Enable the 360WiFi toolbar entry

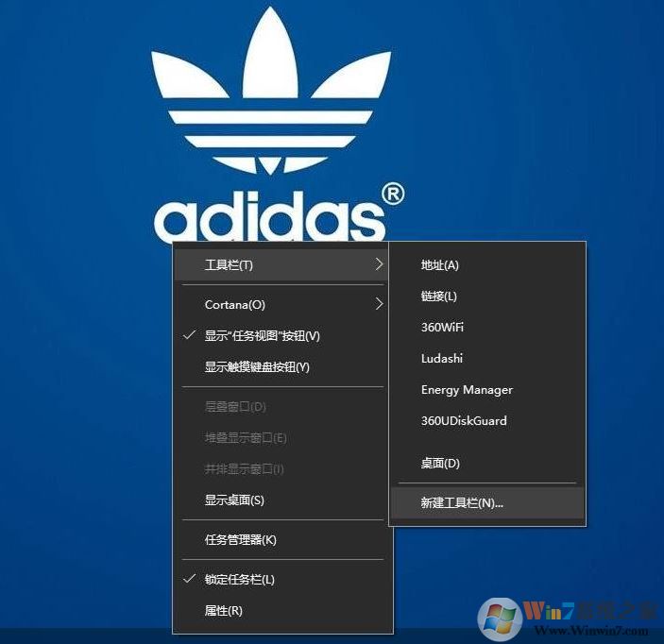click(x=487, y=328)
